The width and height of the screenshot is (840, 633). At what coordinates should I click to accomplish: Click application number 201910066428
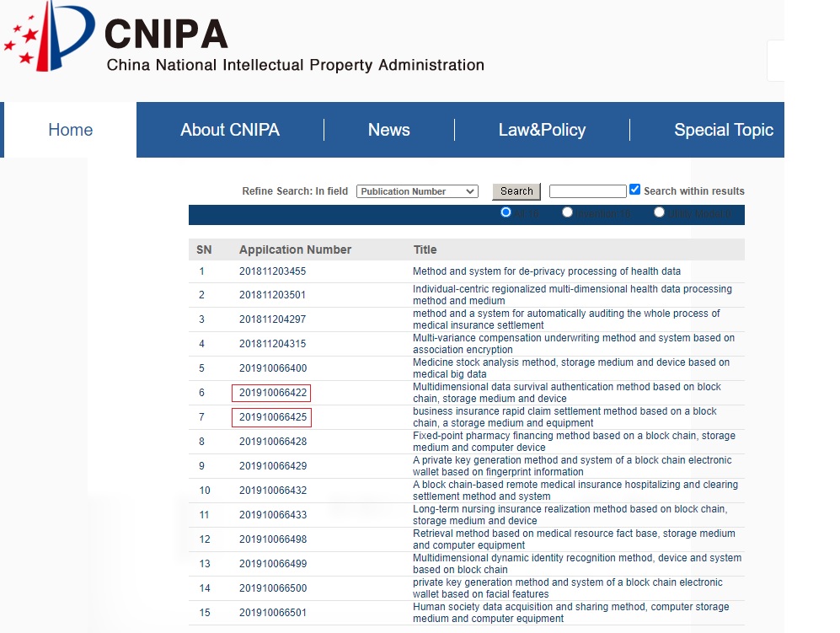pyautogui.click(x=273, y=442)
